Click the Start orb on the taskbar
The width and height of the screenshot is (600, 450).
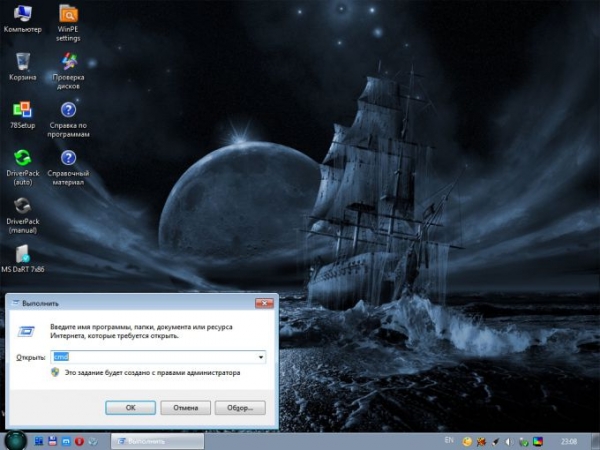click(15, 440)
